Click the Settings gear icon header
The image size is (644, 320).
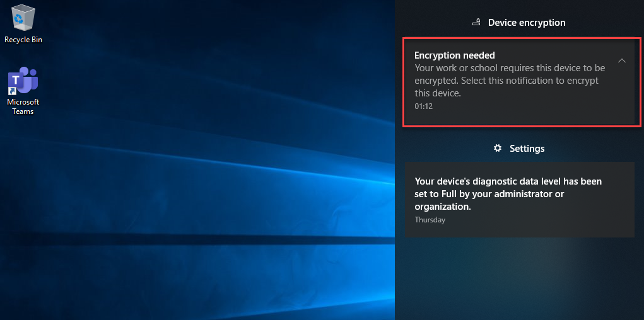(x=498, y=148)
